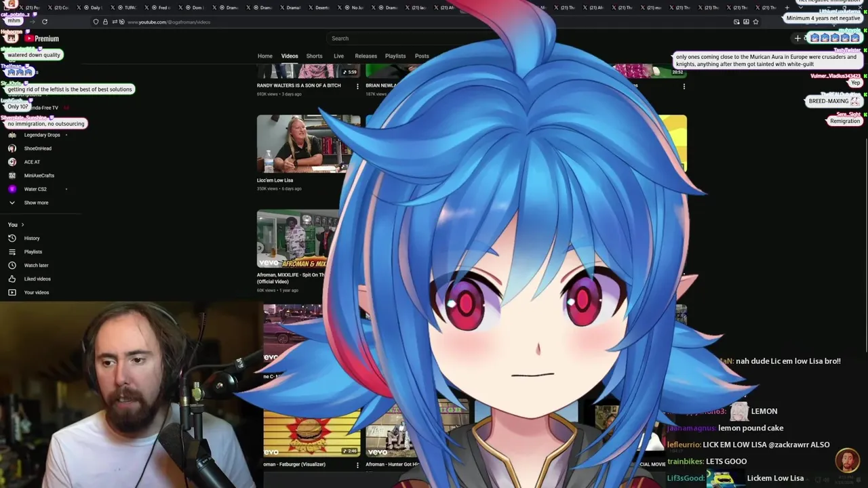Open the Watch later clock icon
868x488 pixels.
(12, 265)
